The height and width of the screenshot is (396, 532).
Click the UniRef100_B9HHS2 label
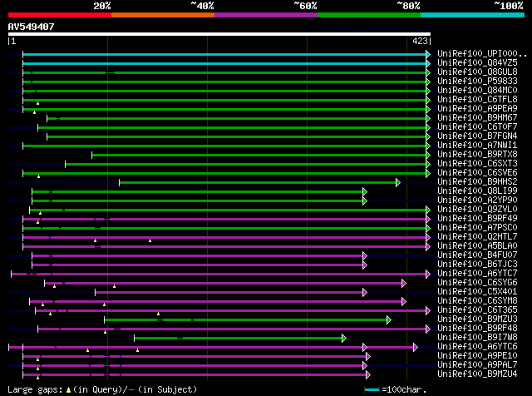477,182
